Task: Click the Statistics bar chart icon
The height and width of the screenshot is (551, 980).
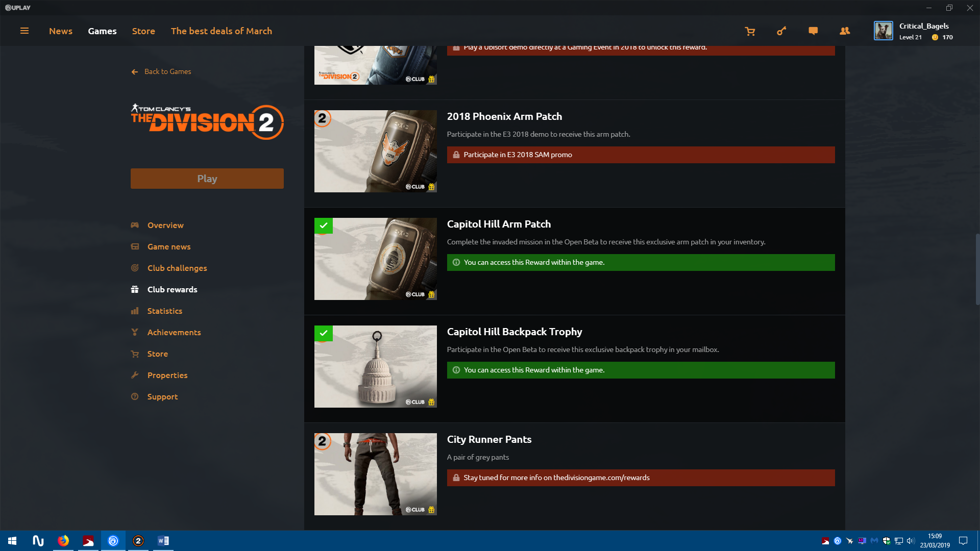Action: click(x=135, y=311)
